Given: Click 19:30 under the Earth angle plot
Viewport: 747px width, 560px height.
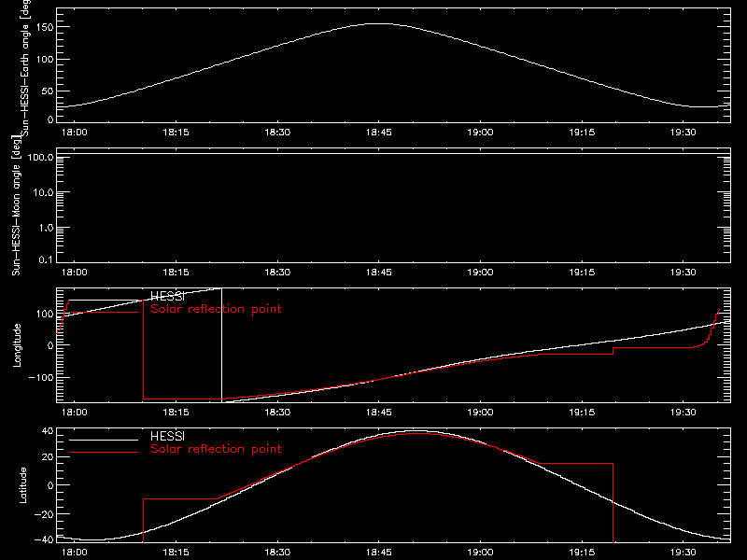Looking at the screenshot, I should coord(684,133).
